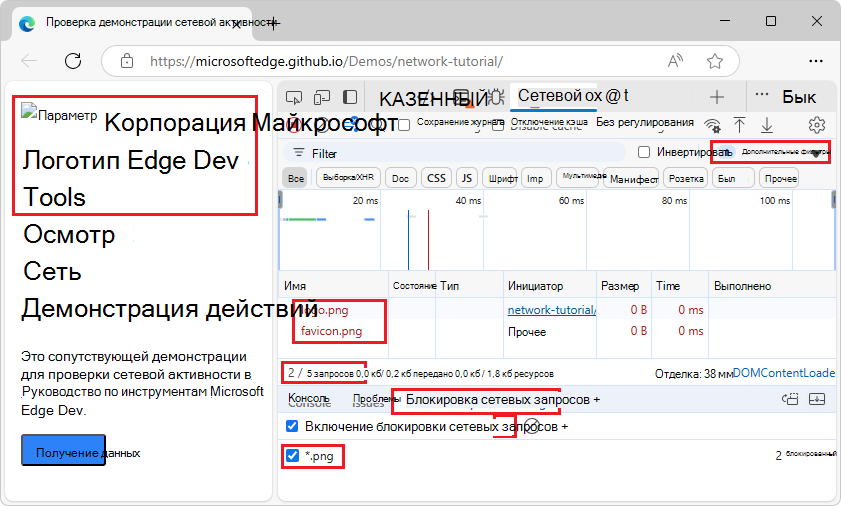This screenshot has height=506, width=841.
Task: Open network conditions Wi-Fi gear icon
Action: [712, 126]
